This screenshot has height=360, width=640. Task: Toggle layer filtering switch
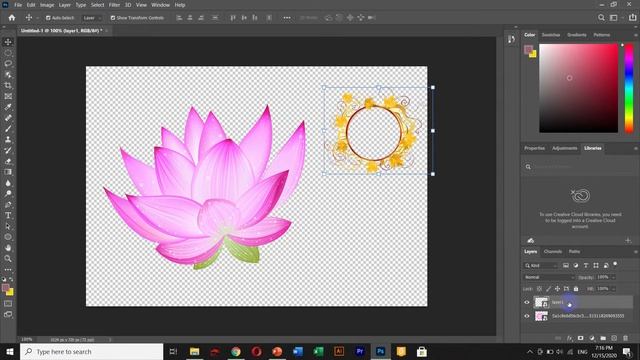pos(615,264)
